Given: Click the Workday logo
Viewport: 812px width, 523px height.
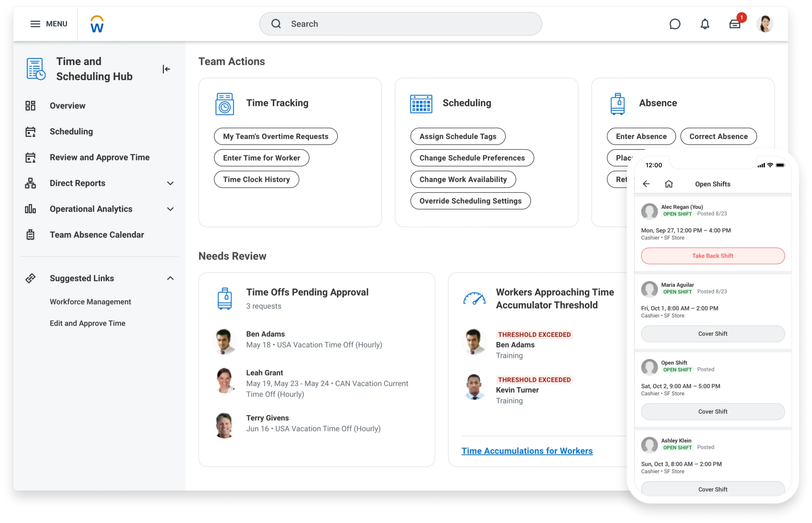Looking at the screenshot, I should pos(97,24).
